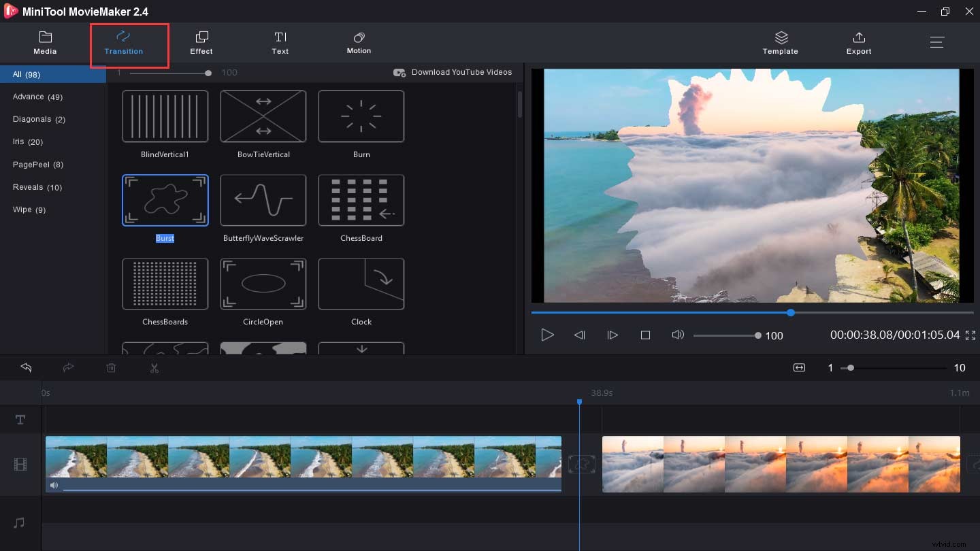Toggle fullscreen preview mode

(x=970, y=335)
